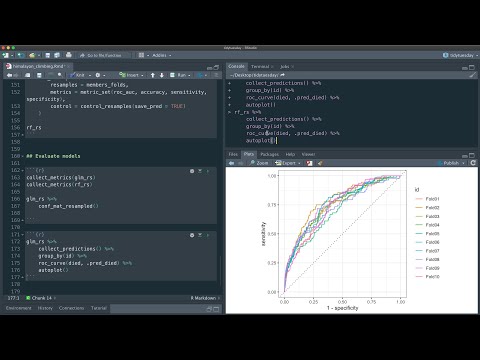
Task: Switch to the Packages tab
Action: [269, 154]
